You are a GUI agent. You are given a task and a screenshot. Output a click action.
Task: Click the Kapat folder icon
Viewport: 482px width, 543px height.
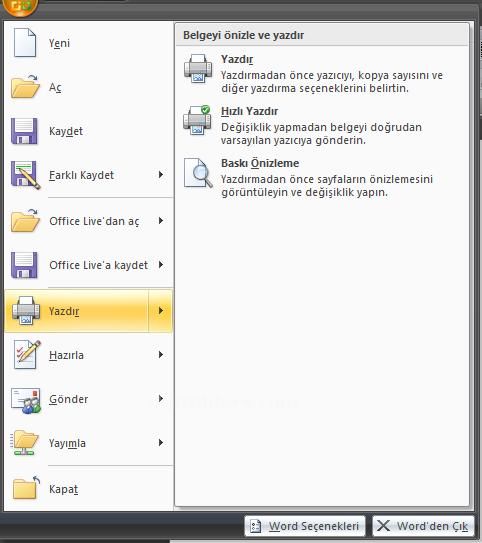(26, 488)
